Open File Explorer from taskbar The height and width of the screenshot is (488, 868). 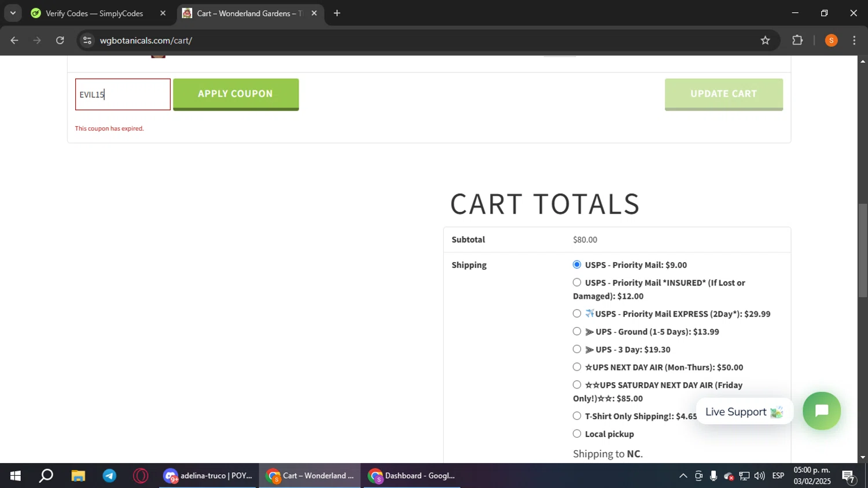[78, 476]
